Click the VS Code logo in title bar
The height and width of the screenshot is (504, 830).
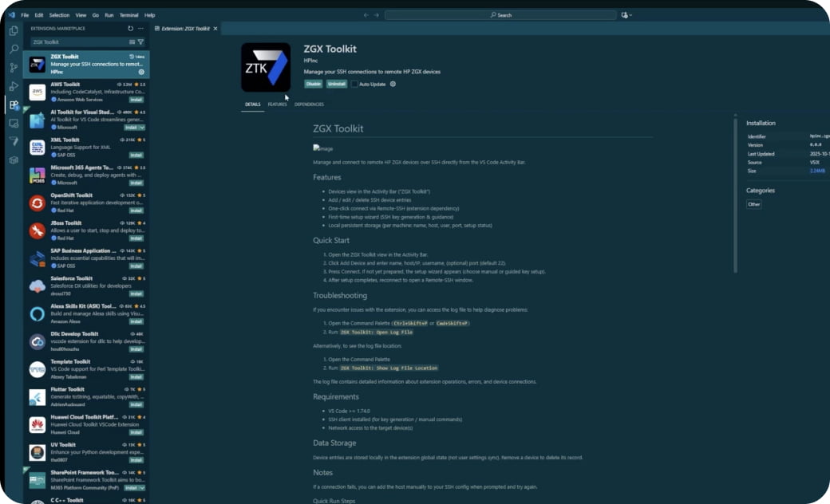point(12,15)
